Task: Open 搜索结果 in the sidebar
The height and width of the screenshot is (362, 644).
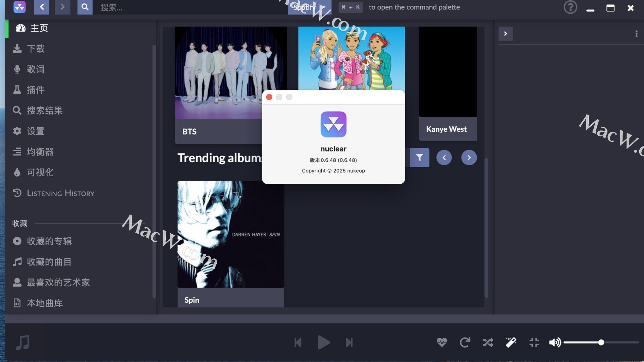Action: pos(80,111)
